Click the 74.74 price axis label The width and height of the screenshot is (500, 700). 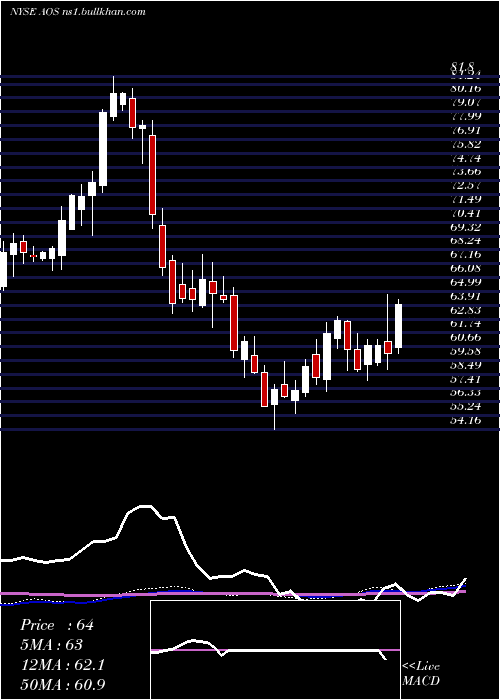[x=466, y=158]
